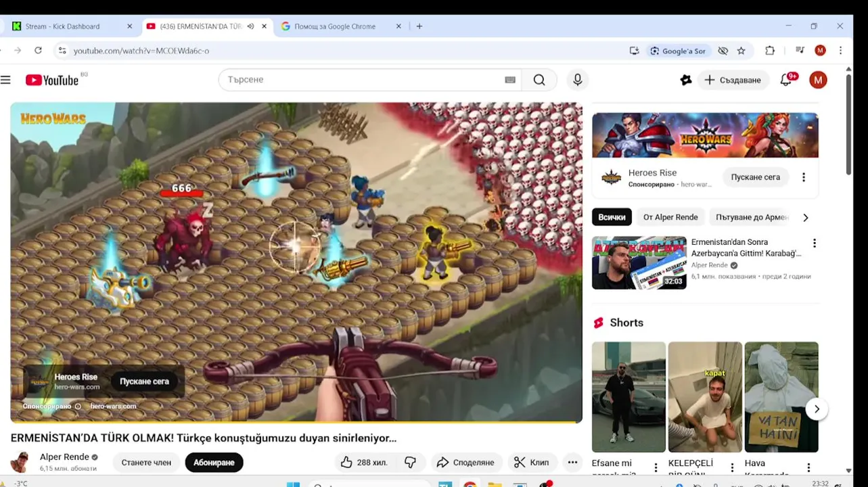Open a new Chrome tab
The width and height of the screenshot is (868, 487).
(419, 26)
